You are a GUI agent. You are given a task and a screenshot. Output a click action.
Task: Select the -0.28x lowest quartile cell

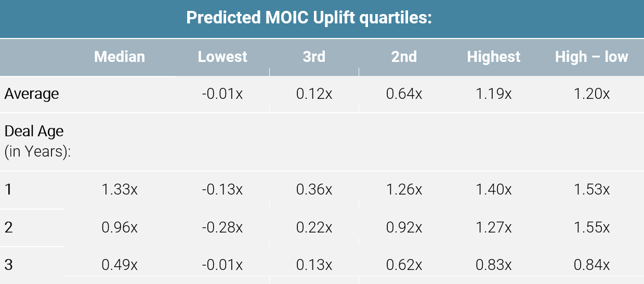tap(222, 227)
